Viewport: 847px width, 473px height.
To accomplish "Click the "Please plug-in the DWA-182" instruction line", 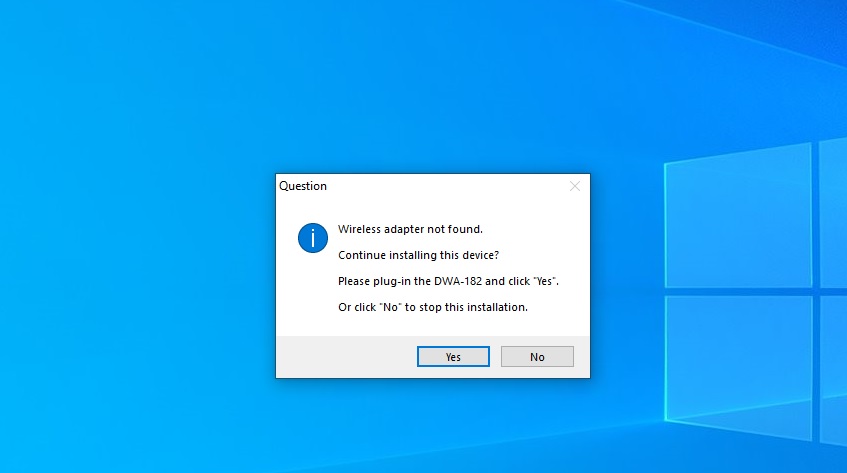I will (448, 281).
